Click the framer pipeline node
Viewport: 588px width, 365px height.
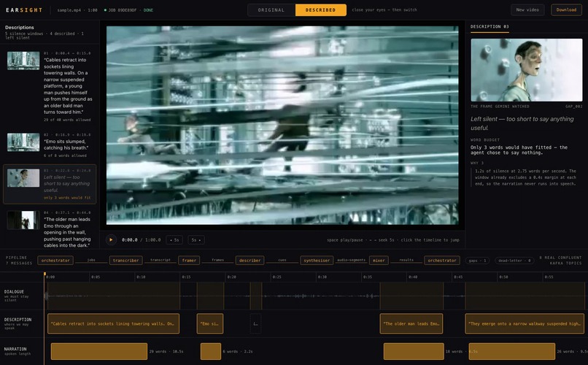coord(189,261)
